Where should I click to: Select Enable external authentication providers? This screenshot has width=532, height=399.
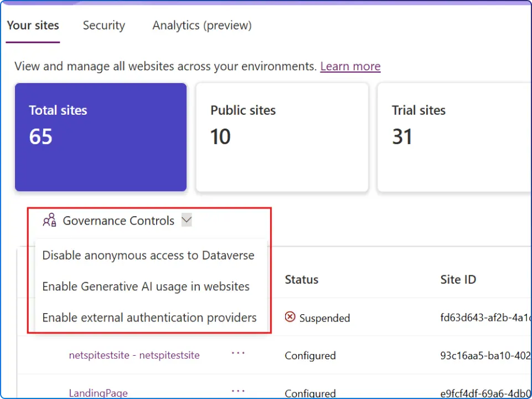[x=149, y=318]
